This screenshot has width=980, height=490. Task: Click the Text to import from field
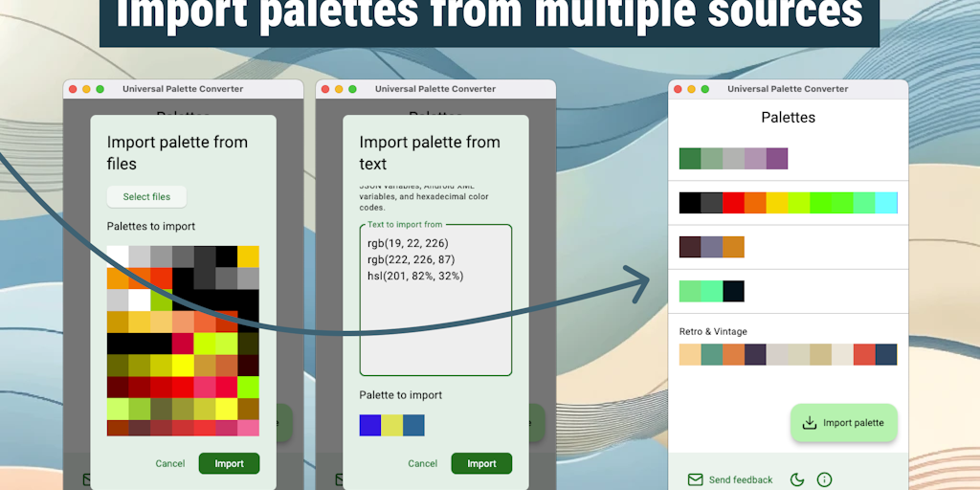coord(435,300)
